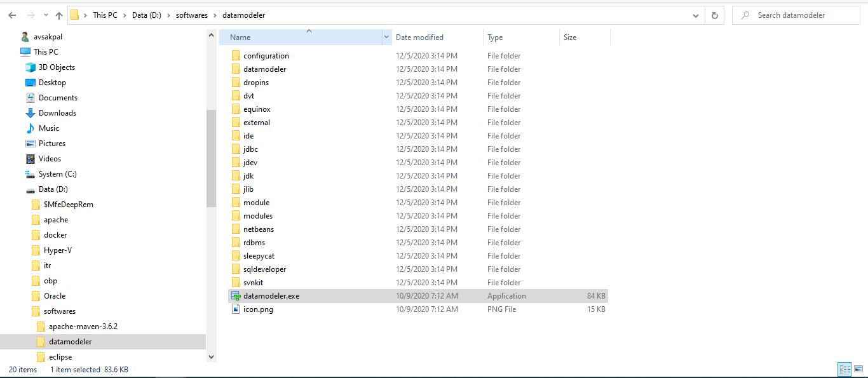This screenshot has width=868, height=378.
Task: Select Data (D:) drive in navigation pane
Action: (53, 189)
